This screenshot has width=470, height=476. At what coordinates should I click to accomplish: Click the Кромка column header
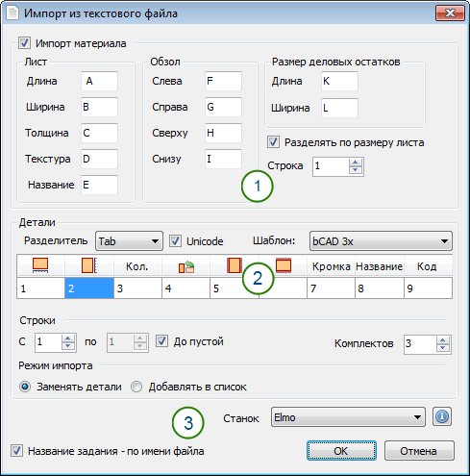[x=331, y=266]
